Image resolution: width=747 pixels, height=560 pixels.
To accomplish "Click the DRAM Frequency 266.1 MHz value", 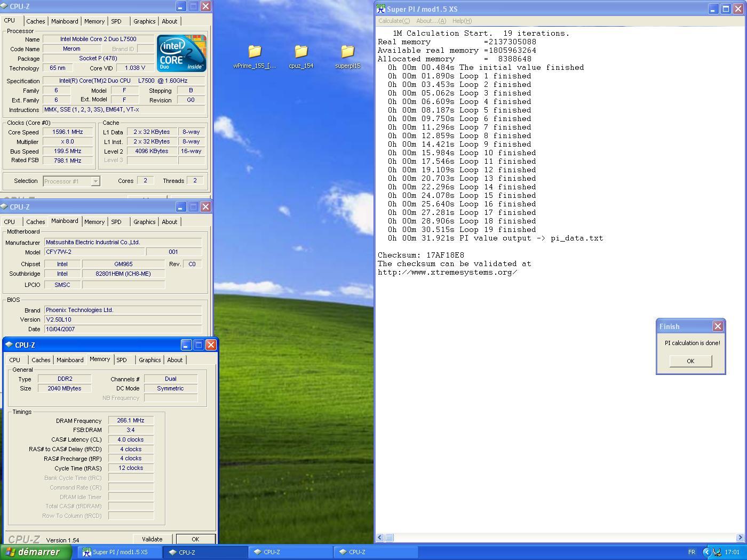I will [x=131, y=420].
